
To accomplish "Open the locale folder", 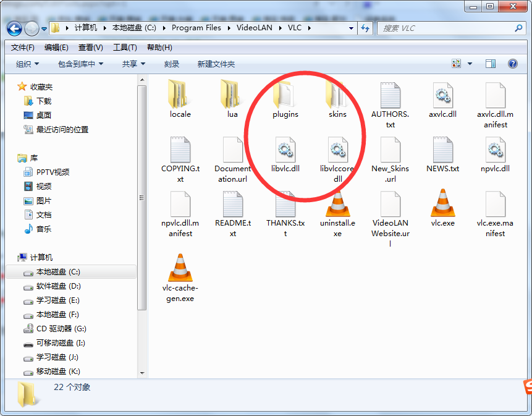I will 180,99.
